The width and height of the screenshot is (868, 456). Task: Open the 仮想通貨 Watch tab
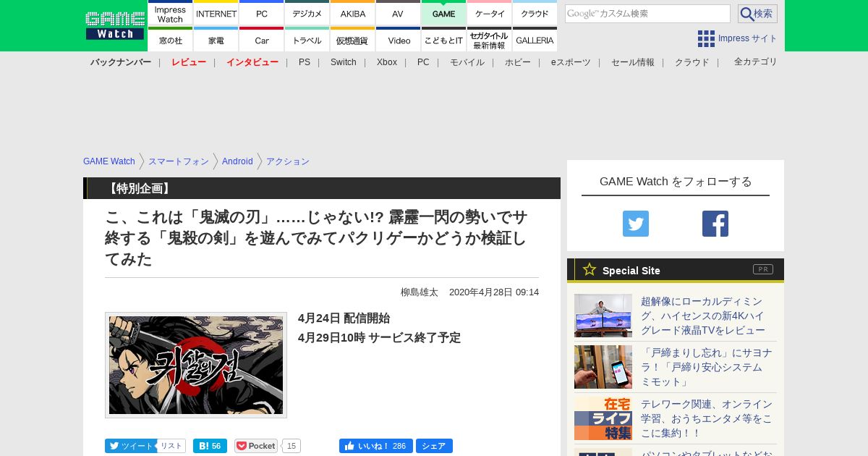point(352,40)
